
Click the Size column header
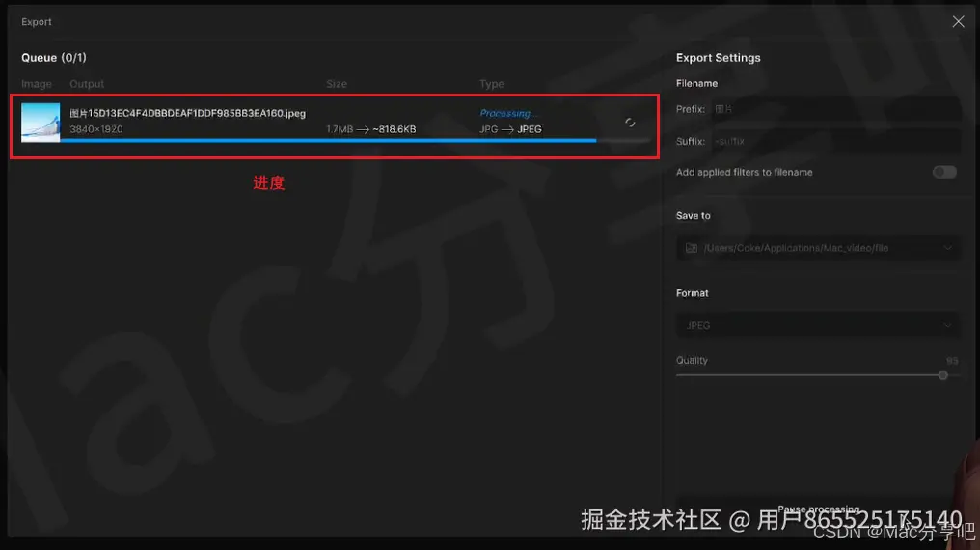coord(337,84)
